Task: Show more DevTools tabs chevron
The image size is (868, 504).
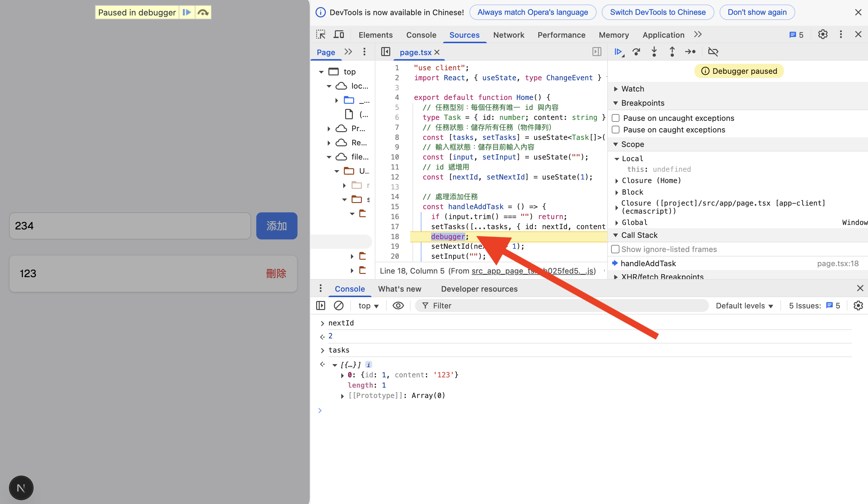Action: (698, 34)
